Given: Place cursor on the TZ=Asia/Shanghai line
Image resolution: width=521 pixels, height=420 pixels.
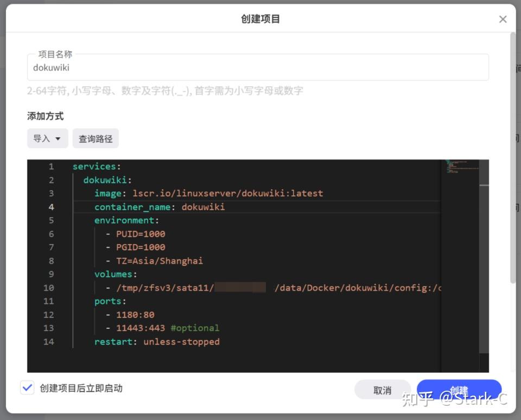Looking at the screenshot, I should 156,260.
